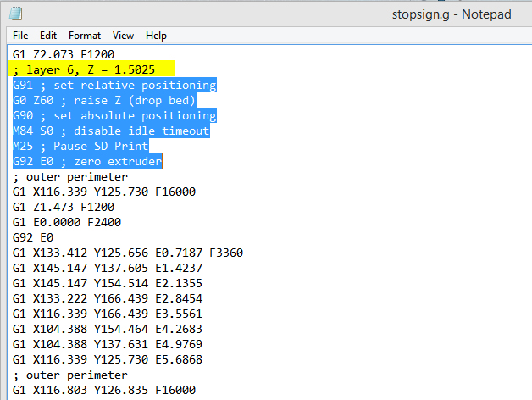Open the File menu
This screenshot has width=532, height=400.
20,36
